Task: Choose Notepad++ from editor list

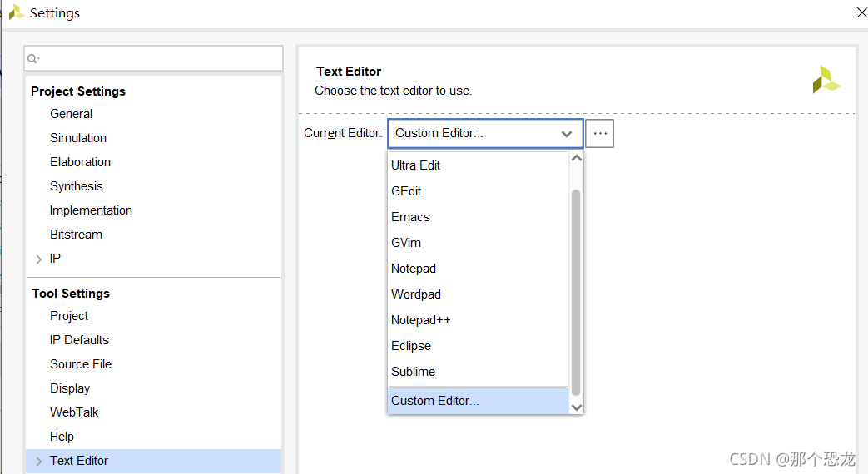Action: point(479,320)
